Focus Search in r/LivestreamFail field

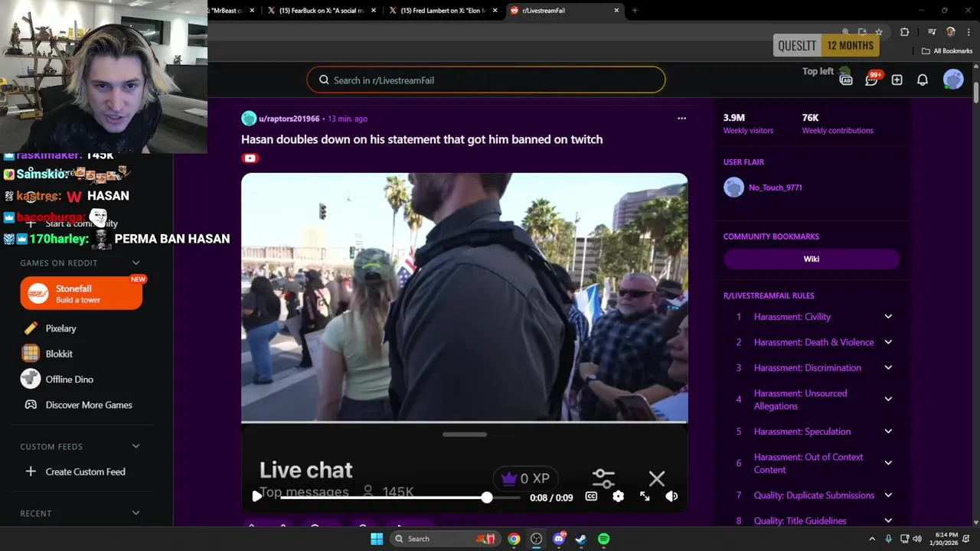(x=486, y=80)
